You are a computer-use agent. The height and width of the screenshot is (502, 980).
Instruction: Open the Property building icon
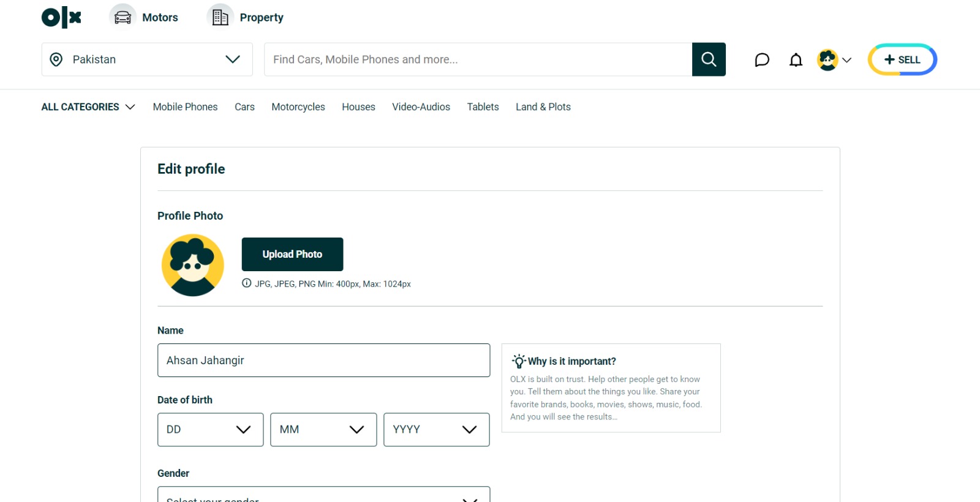pos(220,17)
